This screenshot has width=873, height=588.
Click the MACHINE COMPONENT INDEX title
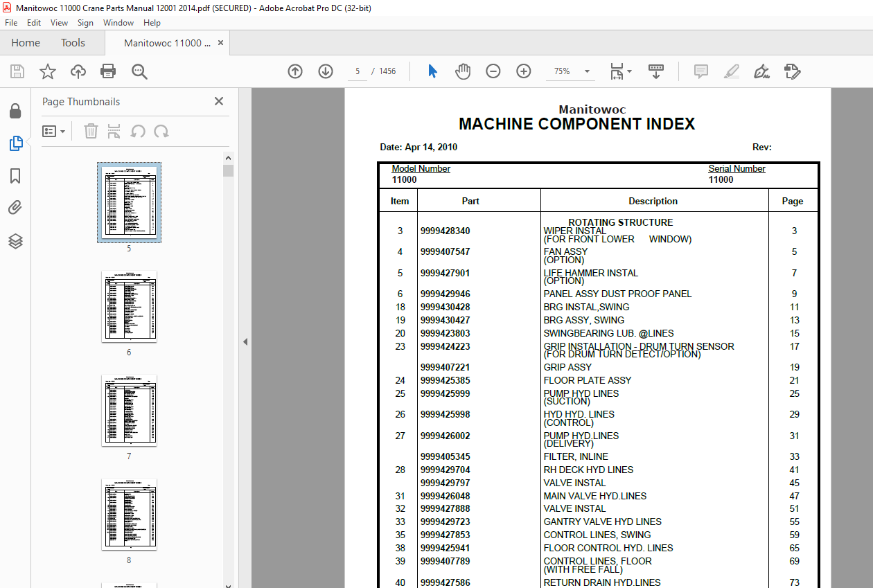tap(576, 124)
